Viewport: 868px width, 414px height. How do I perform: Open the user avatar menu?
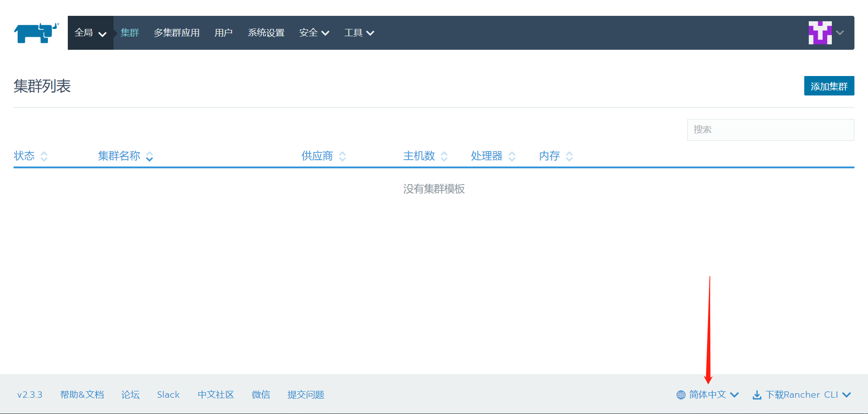[x=820, y=33]
